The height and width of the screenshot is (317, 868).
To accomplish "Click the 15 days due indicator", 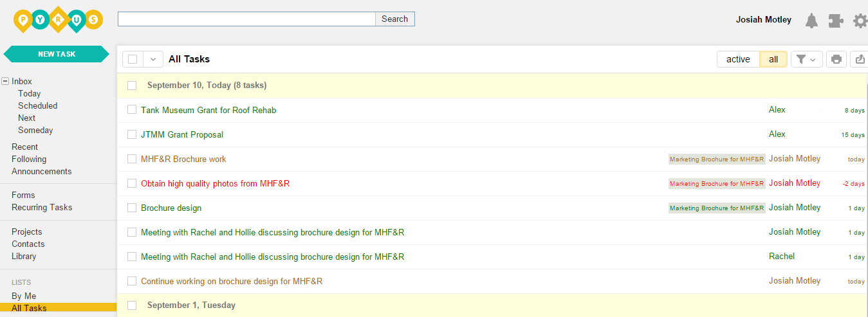I will coord(853,135).
